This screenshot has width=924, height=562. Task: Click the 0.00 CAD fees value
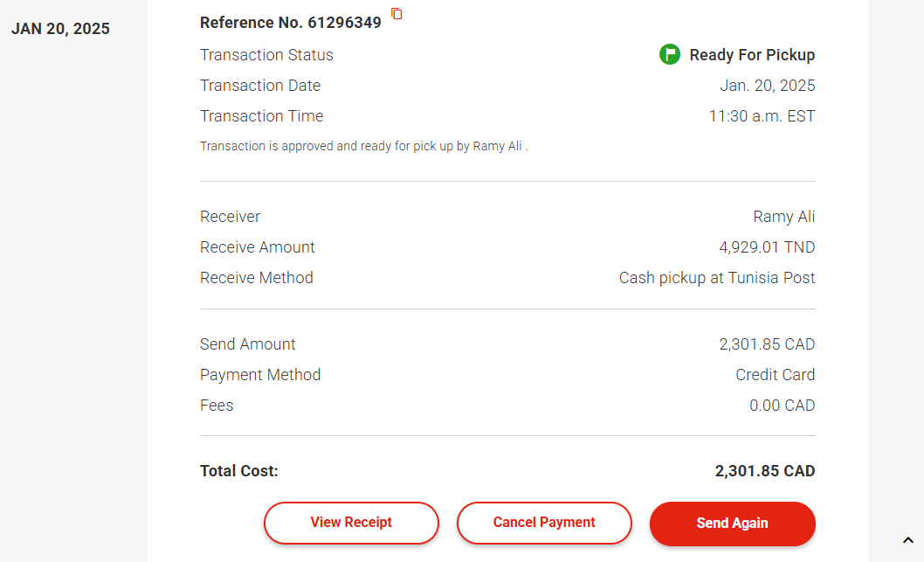782,406
